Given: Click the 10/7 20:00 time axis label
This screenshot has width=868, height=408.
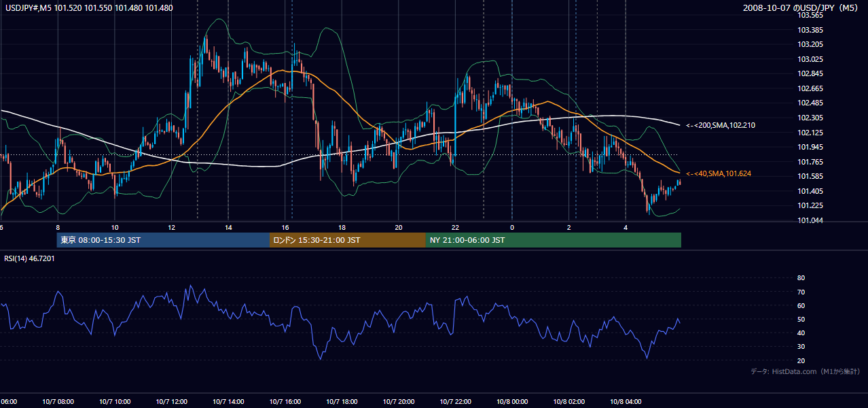Looking at the screenshot, I should [398, 402].
